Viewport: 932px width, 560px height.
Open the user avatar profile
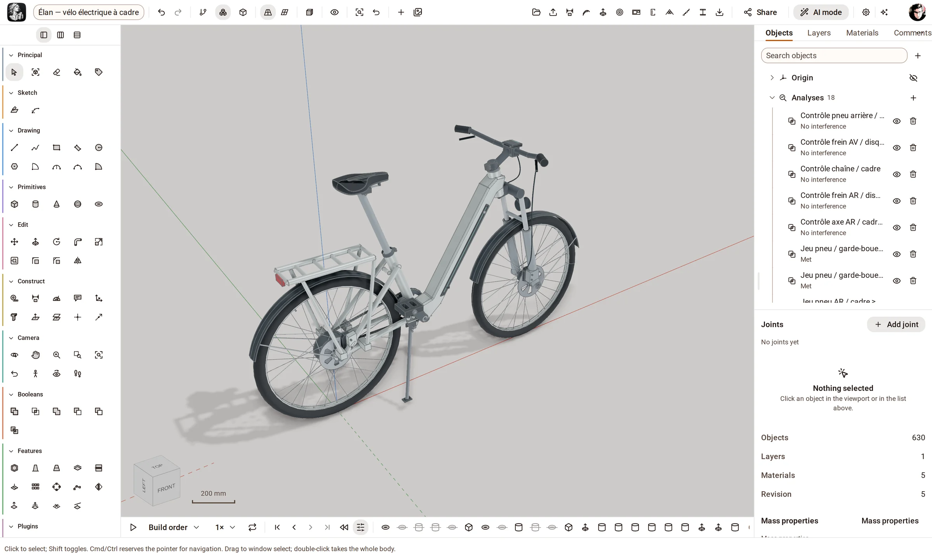point(917,12)
